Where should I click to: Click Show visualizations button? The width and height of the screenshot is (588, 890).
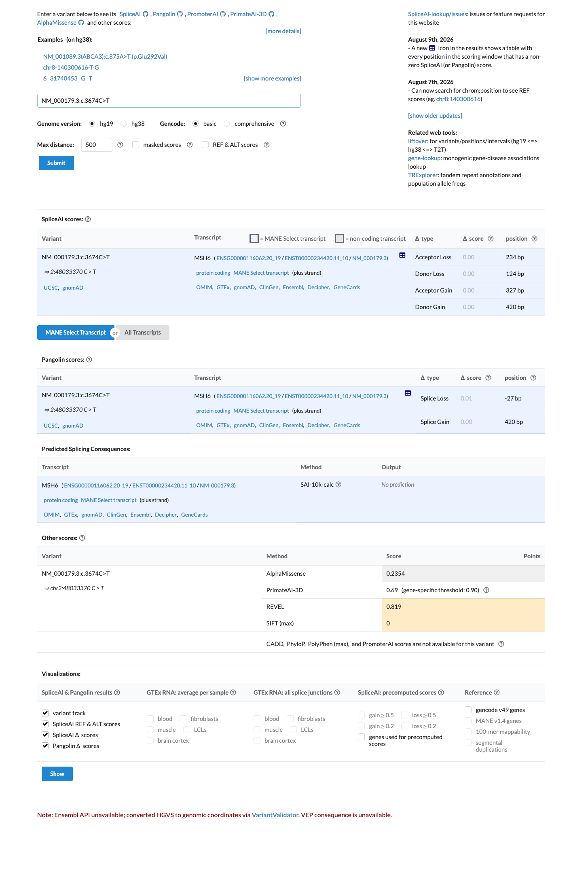click(x=57, y=774)
